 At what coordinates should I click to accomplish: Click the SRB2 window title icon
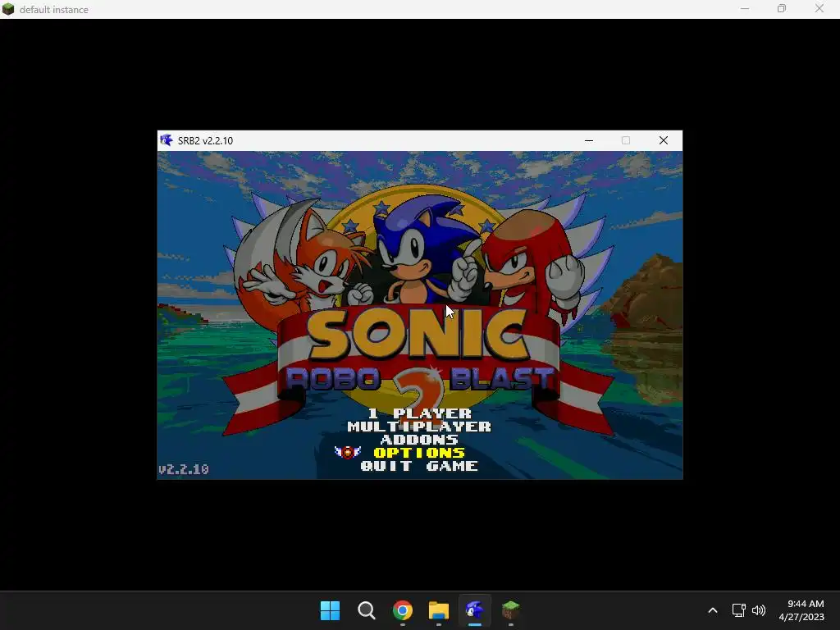[x=167, y=140]
